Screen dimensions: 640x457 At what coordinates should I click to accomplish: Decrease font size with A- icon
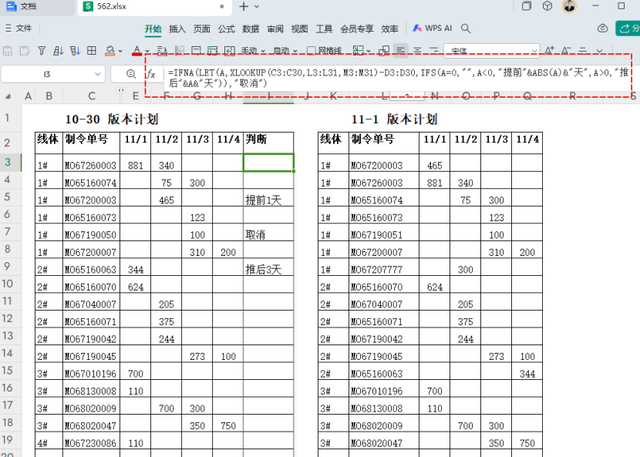tap(566, 51)
